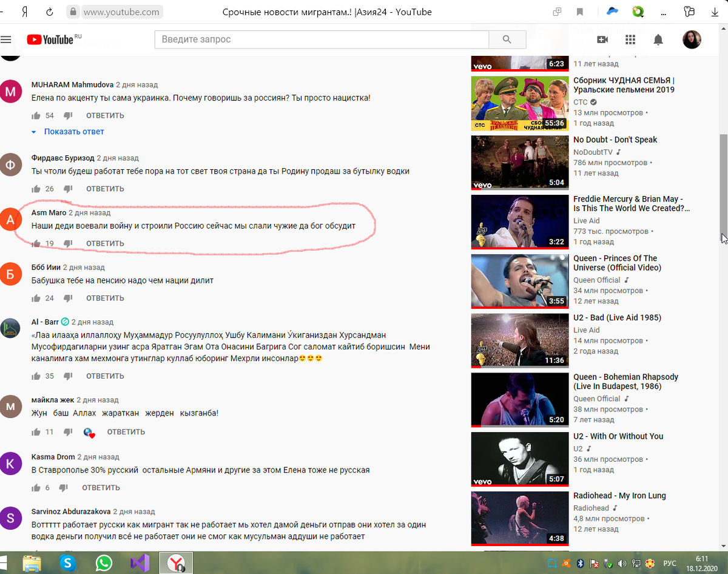Open the account avatar menu
Viewport: 728px width, 574px height.
point(692,39)
